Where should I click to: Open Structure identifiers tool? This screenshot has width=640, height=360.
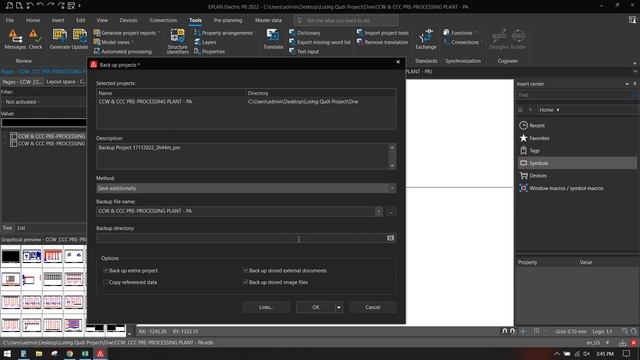click(x=178, y=41)
